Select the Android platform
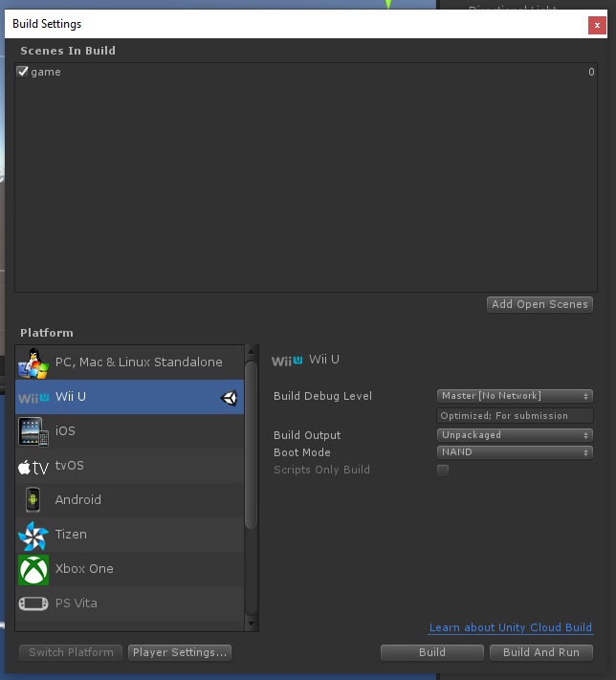Viewport: 616px width, 680px height. click(129, 499)
